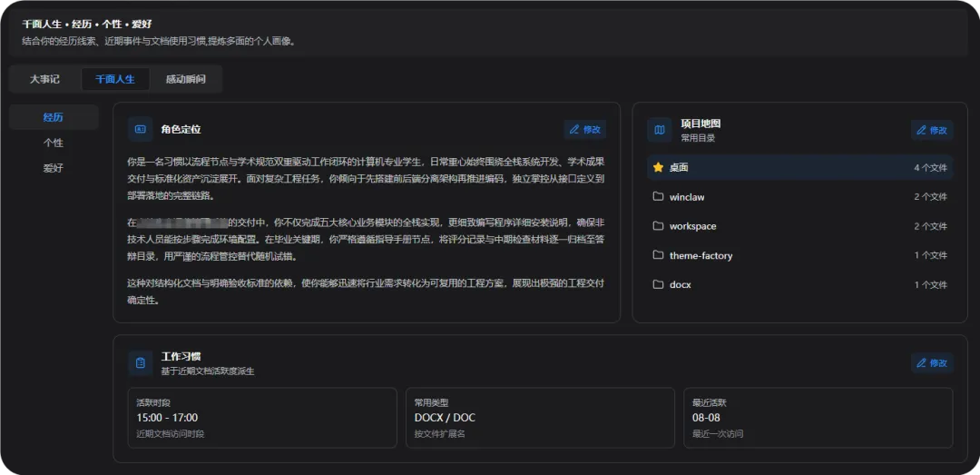Go to the 爱好 side menu item
This screenshot has width=980, height=475.
tap(54, 168)
